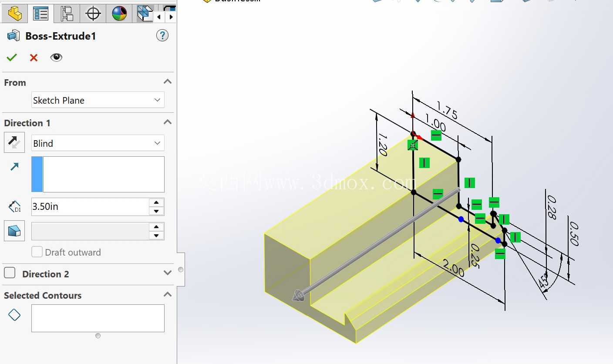
Task: Click the vertical relation icon beside 1.20 edge
Action: click(424, 163)
